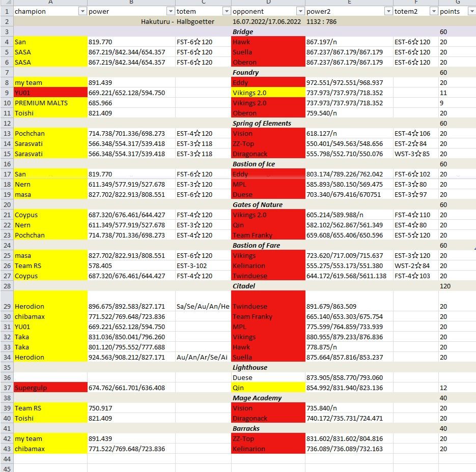The width and height of the screenshot is (476, 472).
Task: Select the 'Bridge' section header cell
Action: pos(268,32)
